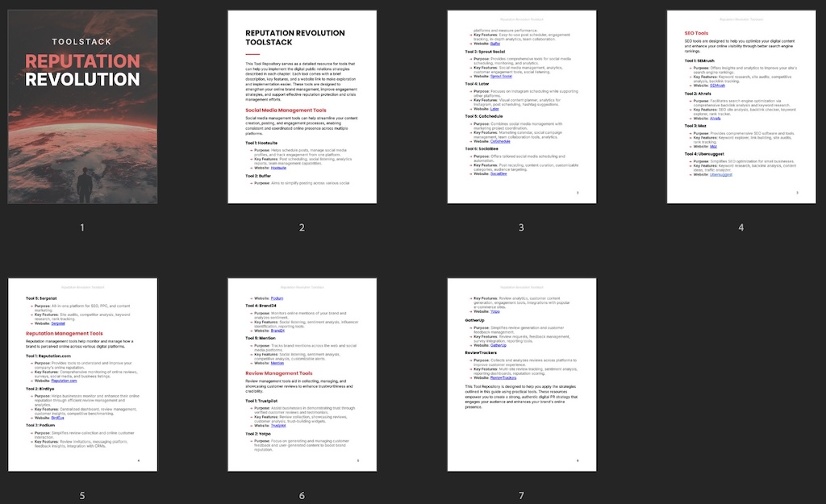Open the SEO Tools page thumbnail
Screen dimensions: 826x504
(x=740, y=107)
